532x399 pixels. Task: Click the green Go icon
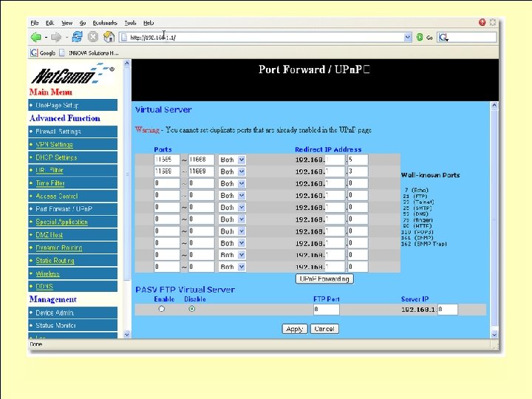[x=420, y=38]
